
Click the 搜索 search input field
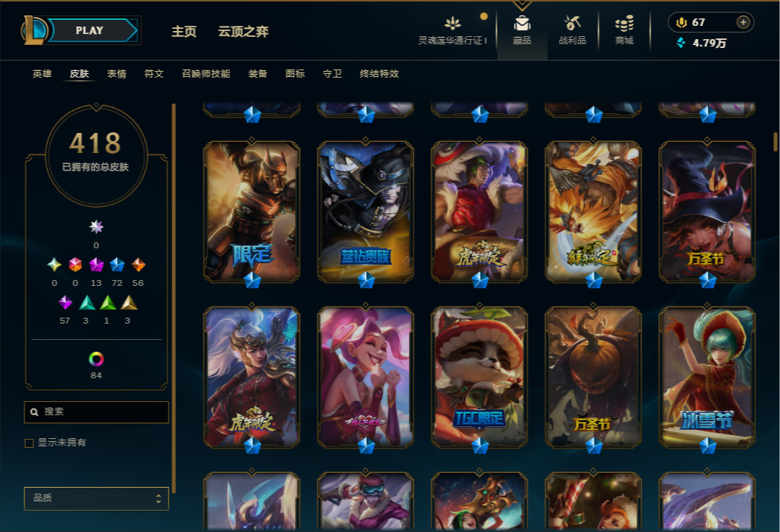96,412
